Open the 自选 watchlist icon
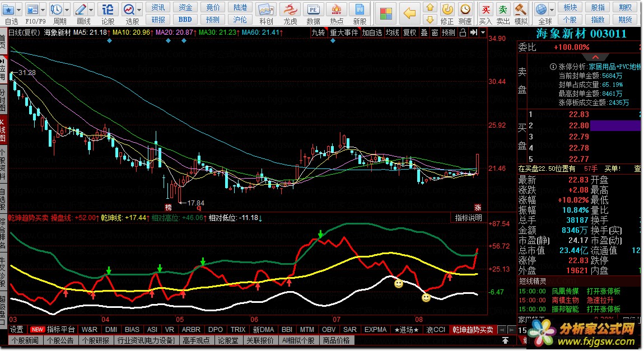 click(8, 10)
